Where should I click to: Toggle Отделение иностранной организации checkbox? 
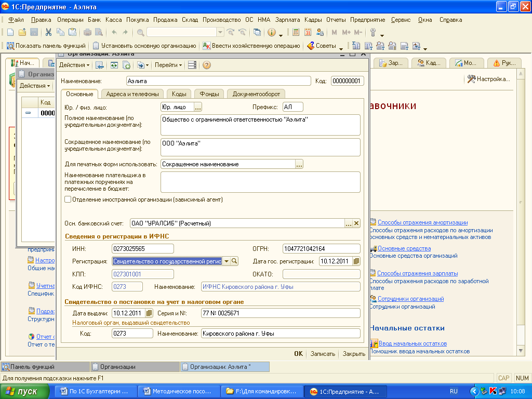click(x=68, y=199)
